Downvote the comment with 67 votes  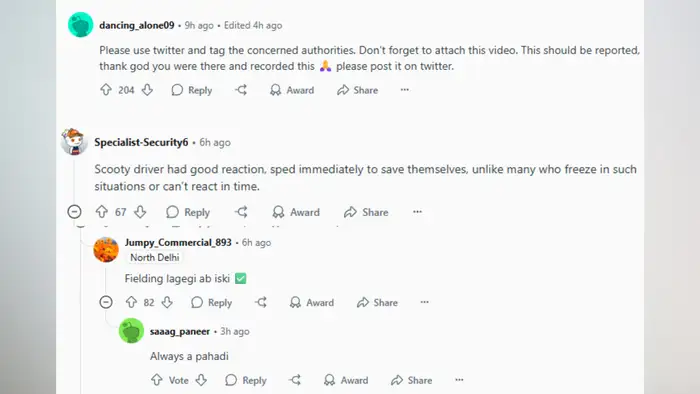[140, 212]
